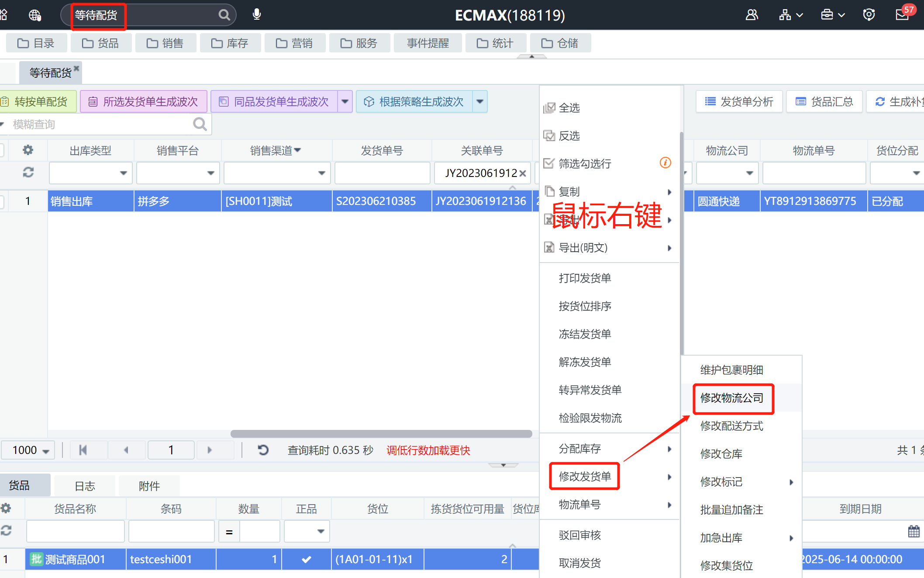The image size is (924, 578).
Task: Click 发货单分析 button
Action: pos(739,102)
